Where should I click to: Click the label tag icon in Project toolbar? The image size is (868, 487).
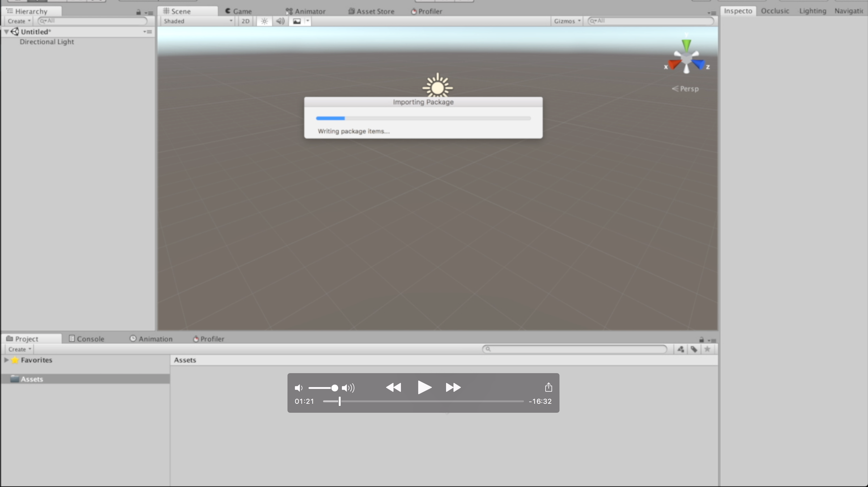click(x=694, y=349)
